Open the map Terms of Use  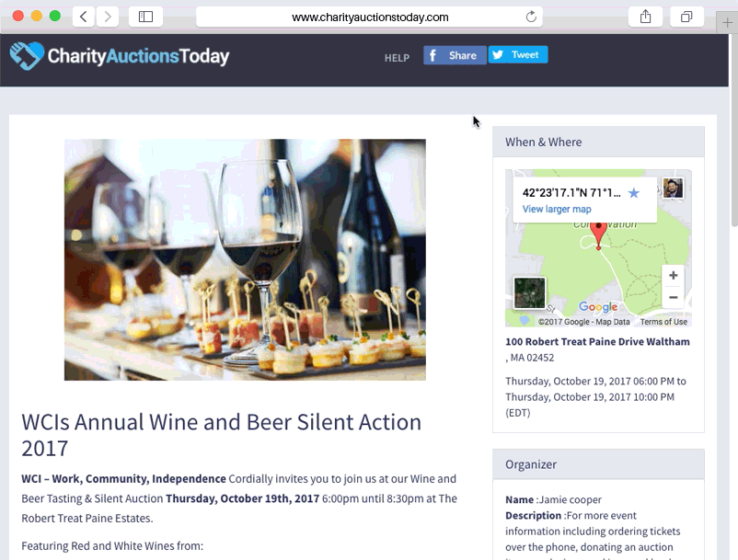coord(663,322)
